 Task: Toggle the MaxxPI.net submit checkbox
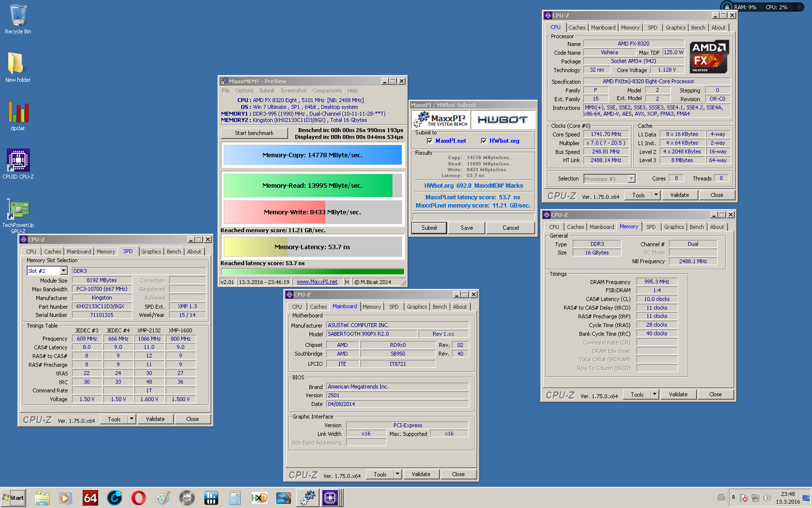430,141
